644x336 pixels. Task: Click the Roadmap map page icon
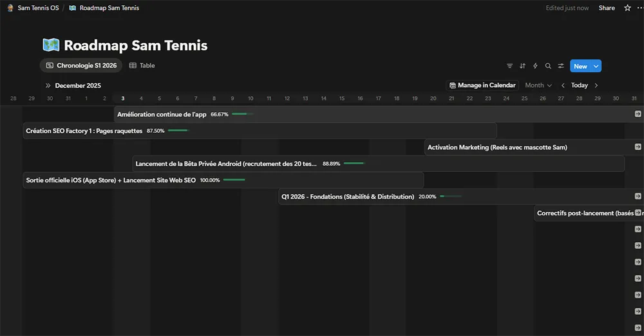pos(51,45)
